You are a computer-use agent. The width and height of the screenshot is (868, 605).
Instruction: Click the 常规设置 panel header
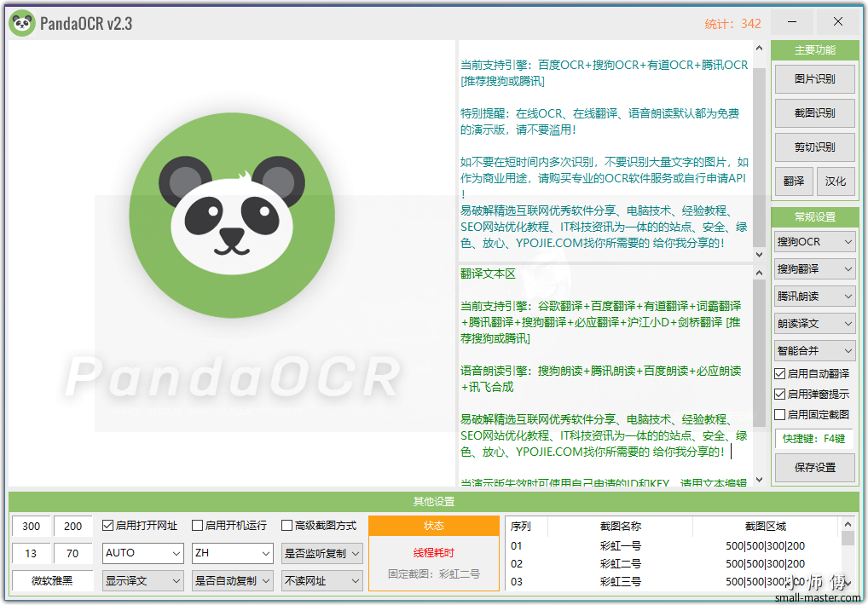click(x=815, y=216)
